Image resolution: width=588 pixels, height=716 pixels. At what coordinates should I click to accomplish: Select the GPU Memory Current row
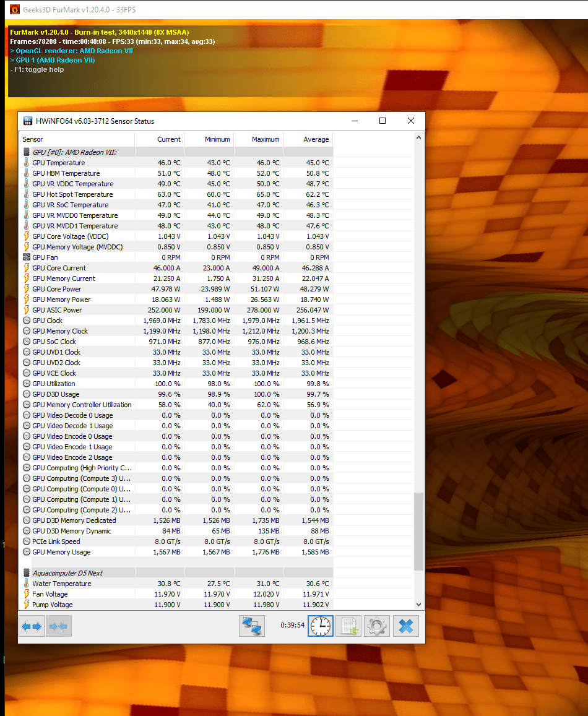tap(176, 278)
